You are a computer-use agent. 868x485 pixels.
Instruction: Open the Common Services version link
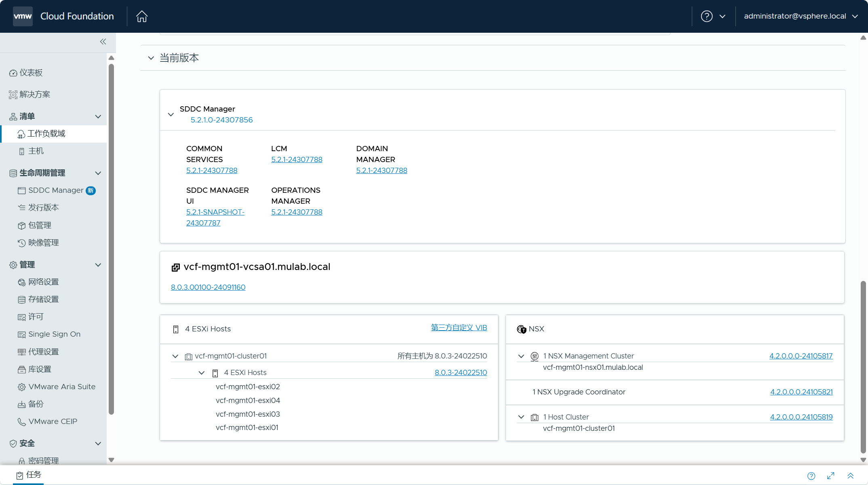212,171
